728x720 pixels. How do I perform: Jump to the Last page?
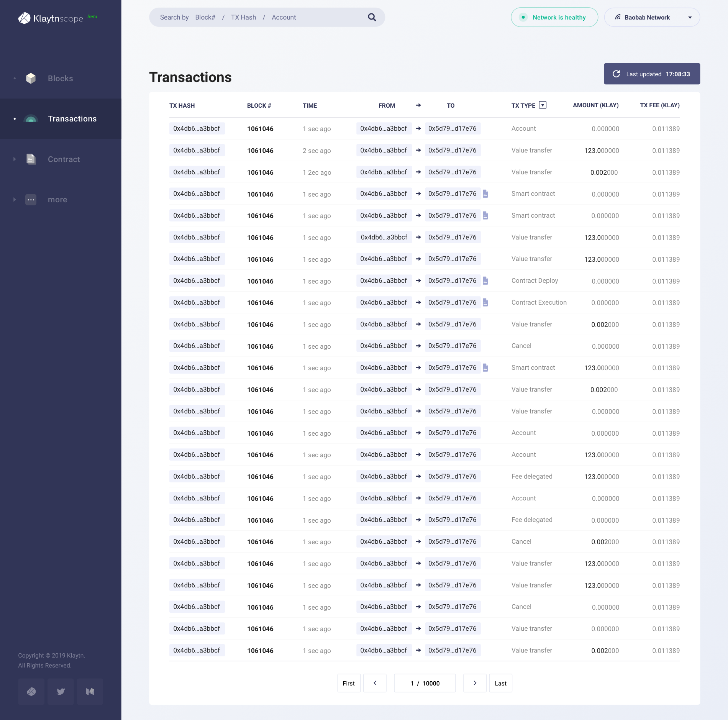click(500, 683)
